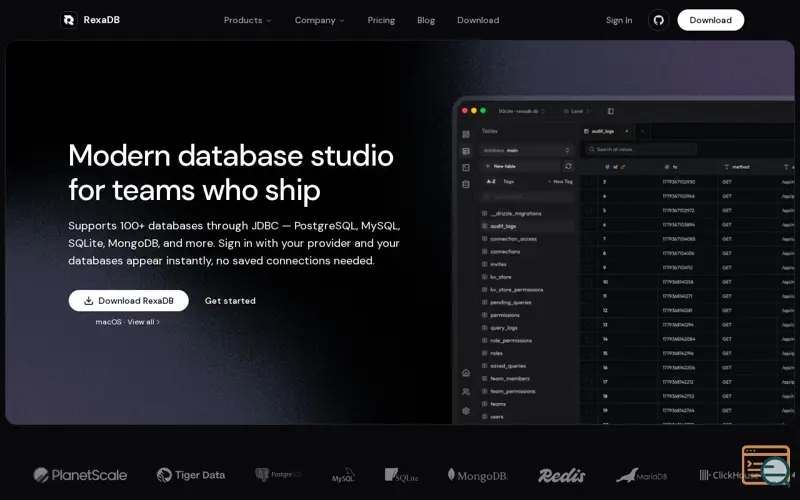Click the Redis logo
The image size is (800, 500).
561,476
